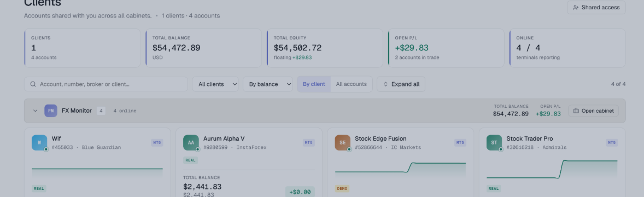Screen dimensions: 644x197
Task: Click the 4 of 4 results counter
Action: (x=618, y=84)
